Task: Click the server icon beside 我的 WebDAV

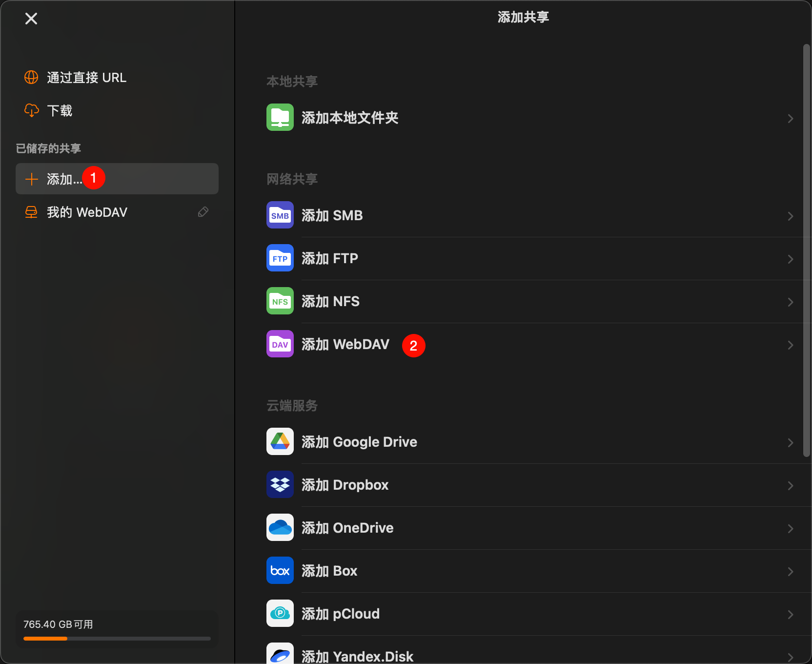Action: tap(31, 212)
